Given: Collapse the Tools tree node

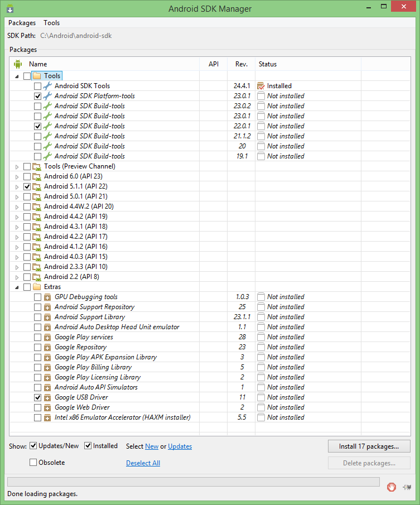Looking at the screenshot, I should click(17, 76).
